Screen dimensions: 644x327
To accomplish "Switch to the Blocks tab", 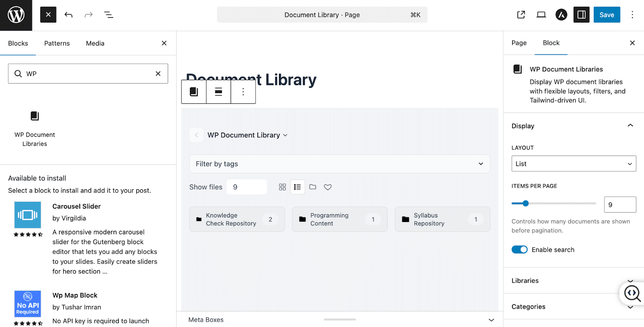I will coord(18,43).
